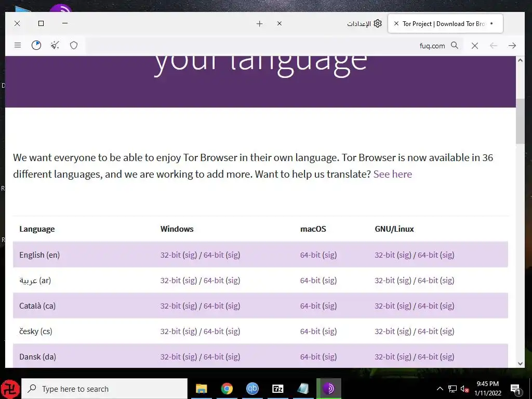Select the Tor Project Download tab
This screenshot has width=532, height=399.
pyautogui.click(x=444, y=24)
